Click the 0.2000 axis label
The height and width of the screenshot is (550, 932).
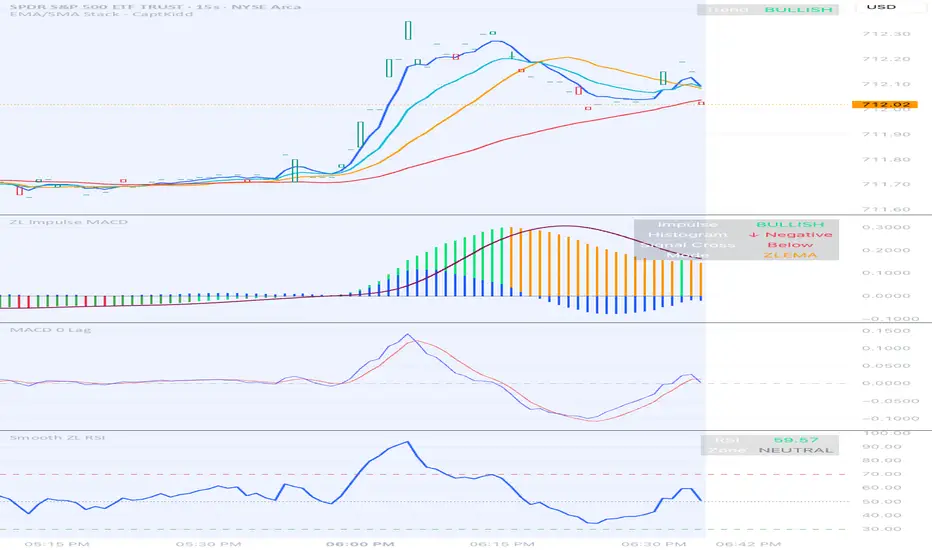click(x=886, y=250)
